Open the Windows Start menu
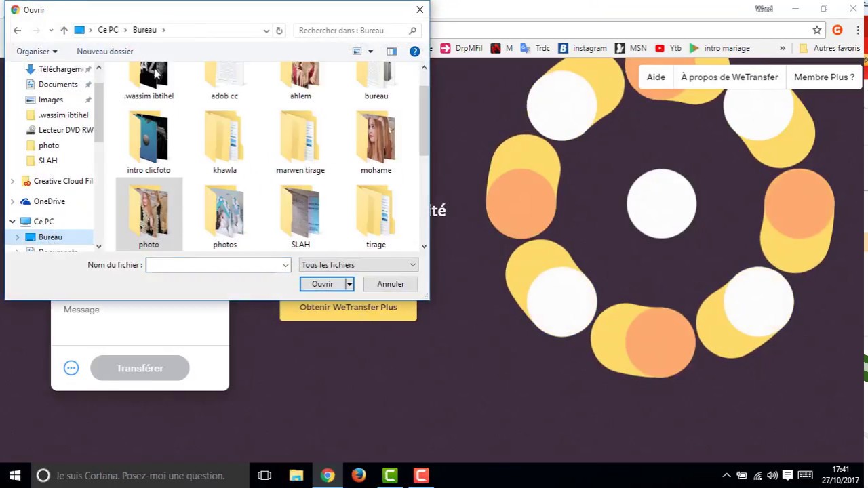 (x=16, y=475)
